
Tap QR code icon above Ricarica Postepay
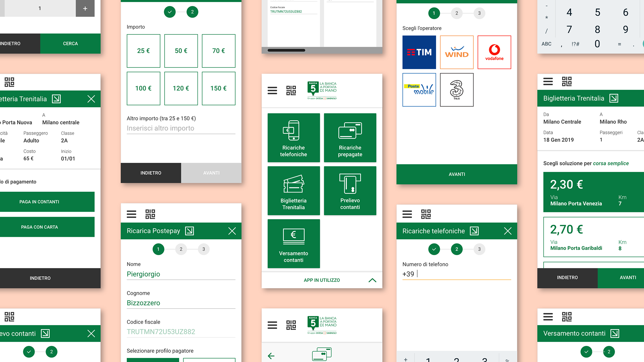point(150,214)
